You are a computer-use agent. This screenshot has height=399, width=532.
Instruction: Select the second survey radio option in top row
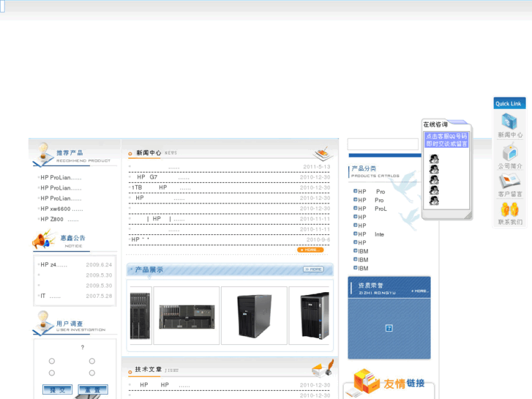(x=92, y=361)
